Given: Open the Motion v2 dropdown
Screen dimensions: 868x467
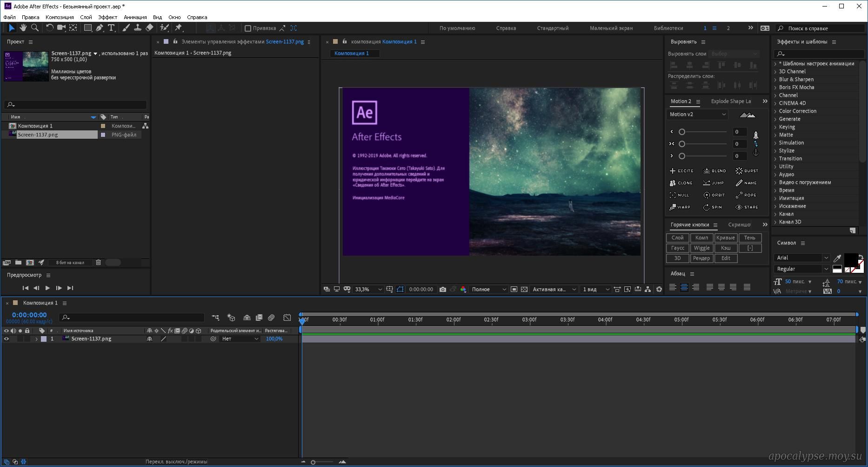Looking at the screenshot, I should pyautogui.click(x=697, y=115).
